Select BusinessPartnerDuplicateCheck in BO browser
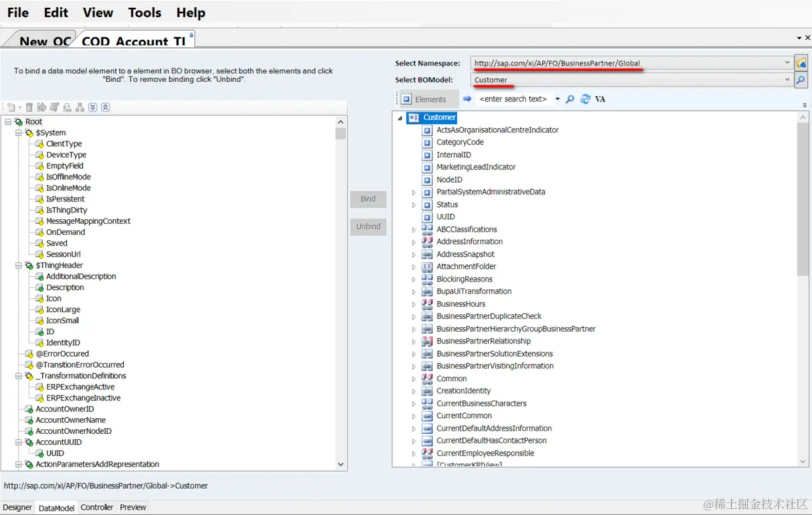 (489, 316)
